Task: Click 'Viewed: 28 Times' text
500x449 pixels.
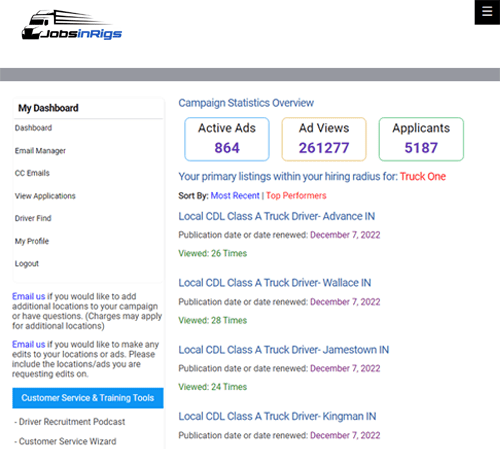Action: coord(213,320)
